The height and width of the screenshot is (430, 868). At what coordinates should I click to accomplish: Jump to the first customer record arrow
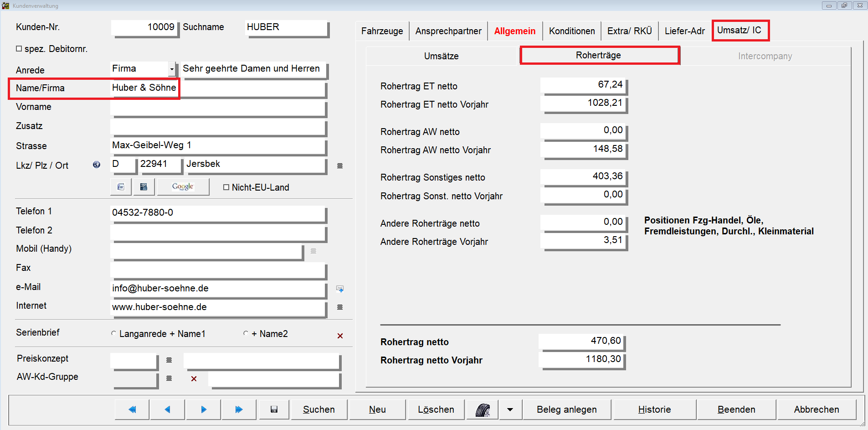tap(132, 409)
